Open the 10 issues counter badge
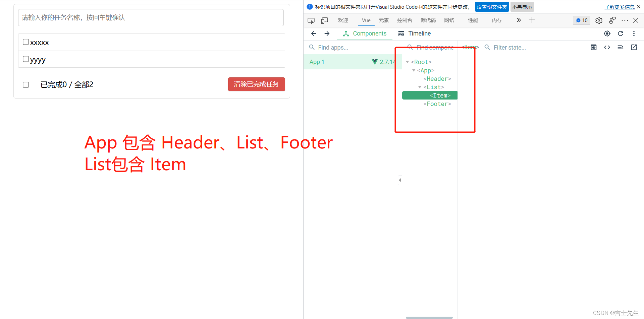The height and width of the screenshot is (319, 644). pos(582,20)
